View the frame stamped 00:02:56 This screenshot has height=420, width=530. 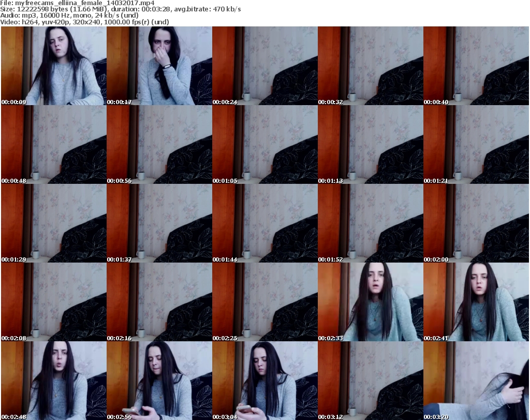159,381
